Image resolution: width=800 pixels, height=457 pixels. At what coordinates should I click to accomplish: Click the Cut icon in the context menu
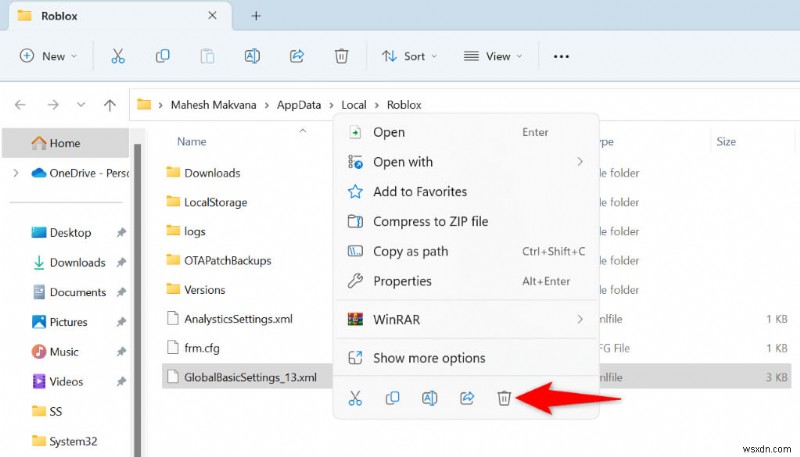coord(355,398)
